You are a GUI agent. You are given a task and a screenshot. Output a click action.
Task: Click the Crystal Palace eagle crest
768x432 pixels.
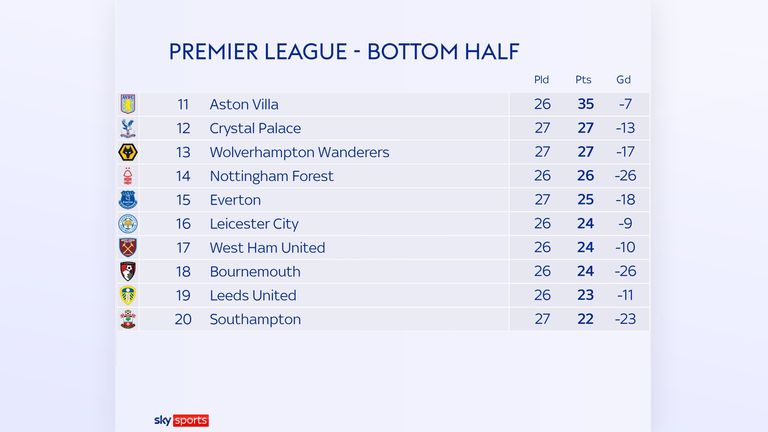[x=128, y=128]
